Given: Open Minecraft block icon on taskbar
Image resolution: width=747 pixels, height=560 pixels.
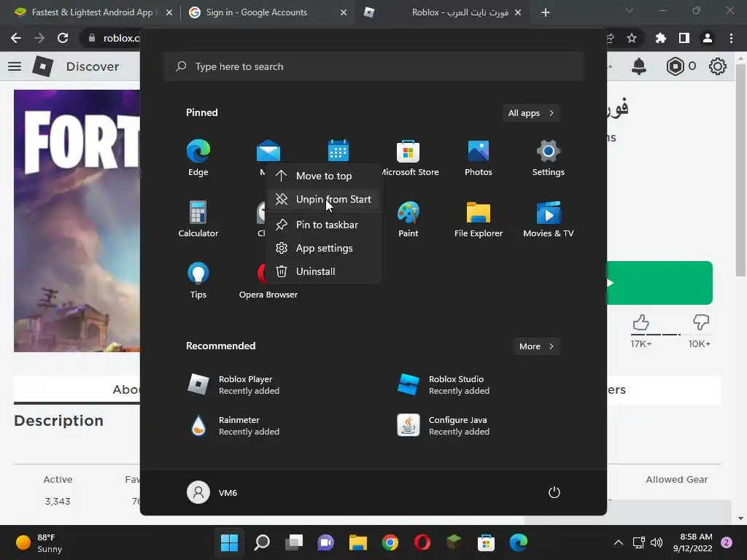Looking at the screenshot, I should tap(454, 542).
